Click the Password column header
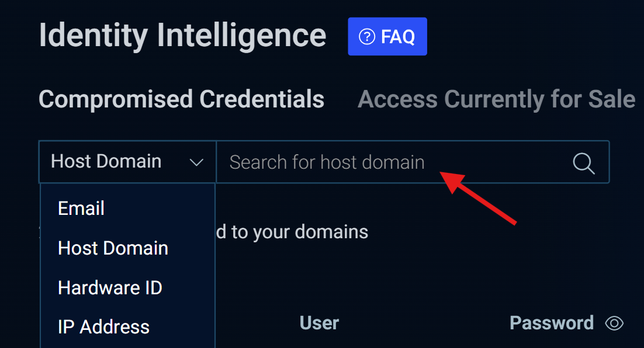Screen dimensions: 644x348 (x=552, y=323)
